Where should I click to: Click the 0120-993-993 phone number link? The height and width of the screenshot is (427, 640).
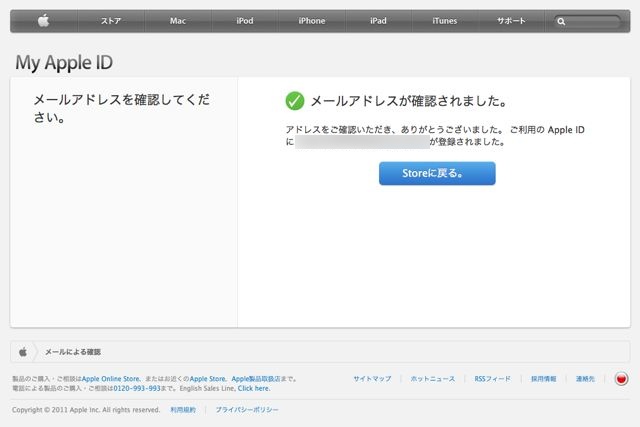tap(137, 388)
